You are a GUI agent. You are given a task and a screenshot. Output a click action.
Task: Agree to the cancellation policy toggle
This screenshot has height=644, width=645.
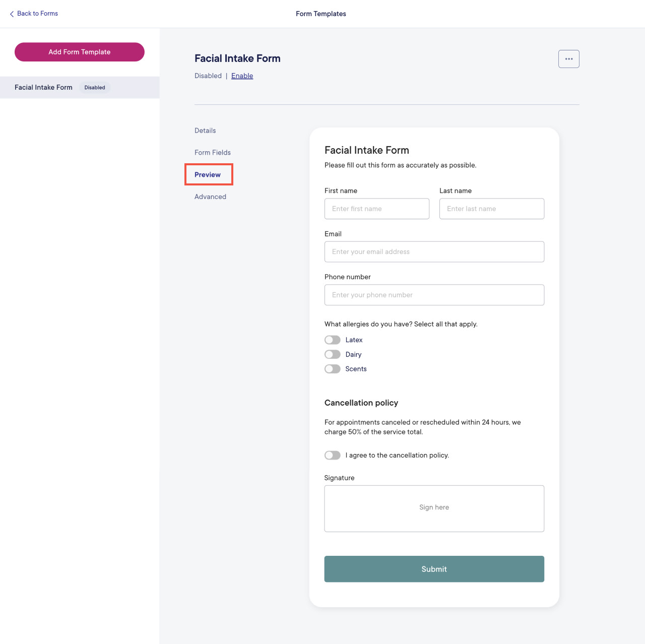click(x=332, y=455)
